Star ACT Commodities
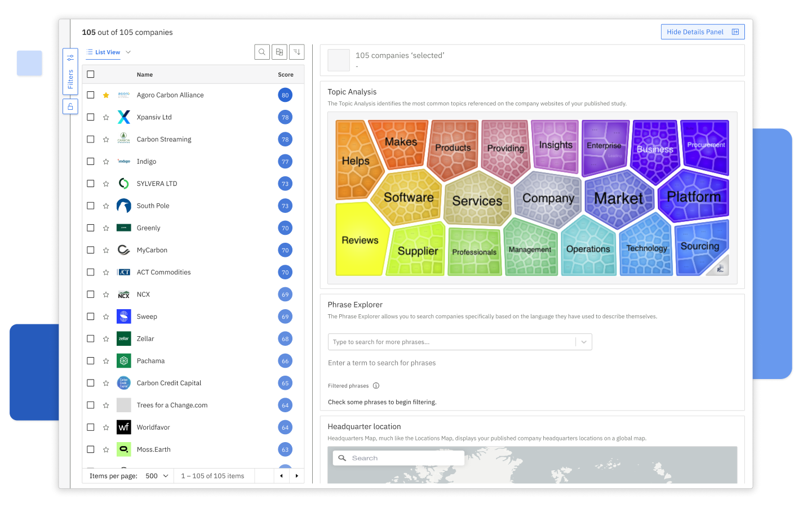The image size is (812, 508). click(x=106, y=273)
